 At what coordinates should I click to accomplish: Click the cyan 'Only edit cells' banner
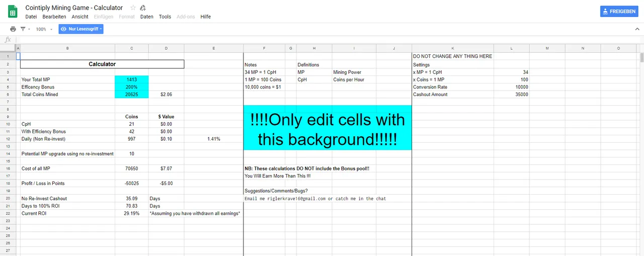[328, 128]
